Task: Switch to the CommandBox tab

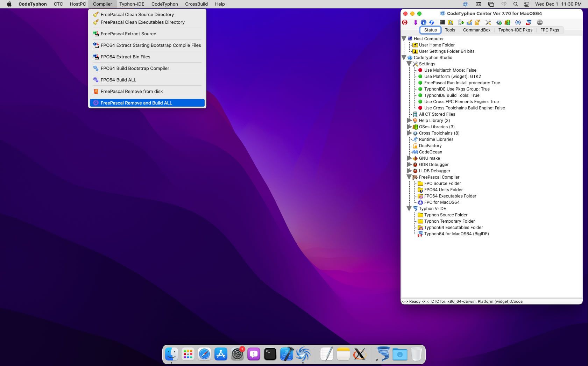Action: click(x=477, y=30)
